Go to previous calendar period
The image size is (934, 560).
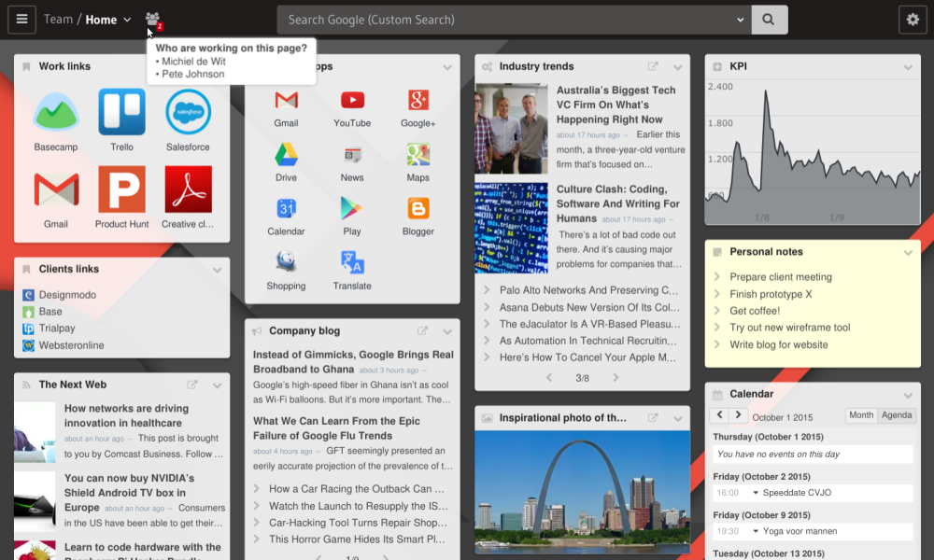[719, 415]
